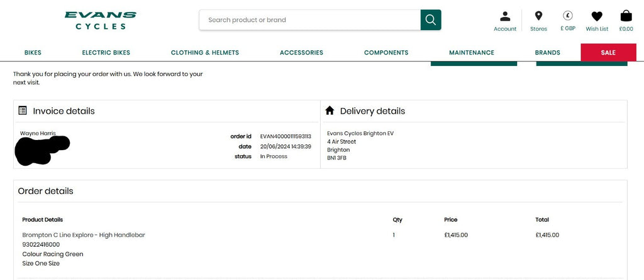The image size is (644, 280).
Task: Select the name Wayne Harris
Action: point(38,133)
